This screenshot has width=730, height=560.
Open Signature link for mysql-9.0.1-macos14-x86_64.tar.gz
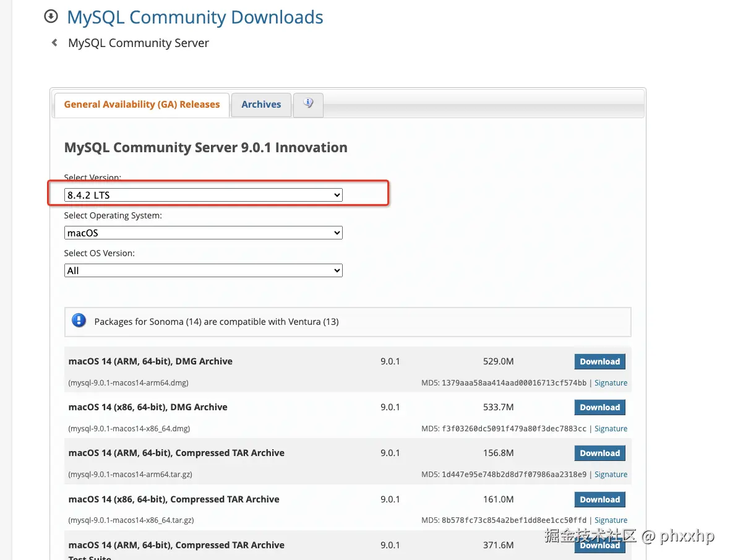[611, 520]
